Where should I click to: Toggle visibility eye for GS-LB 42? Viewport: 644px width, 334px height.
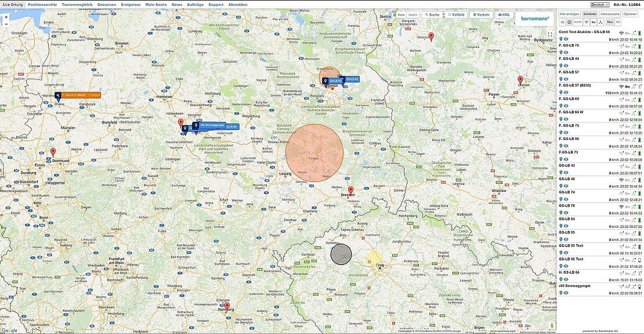(x=566, y=173)
